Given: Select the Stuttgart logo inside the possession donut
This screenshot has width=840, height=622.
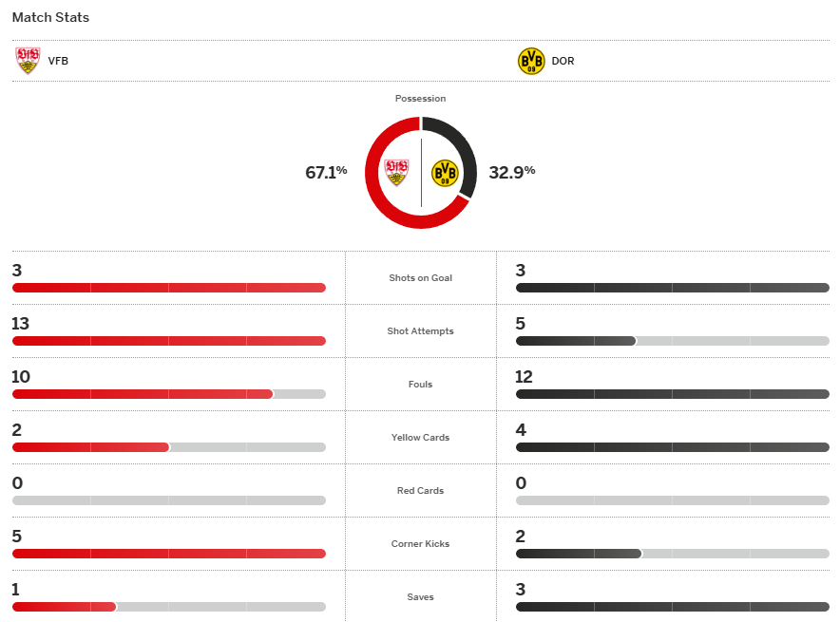Looking at the screenshot, I should point(396,172).
